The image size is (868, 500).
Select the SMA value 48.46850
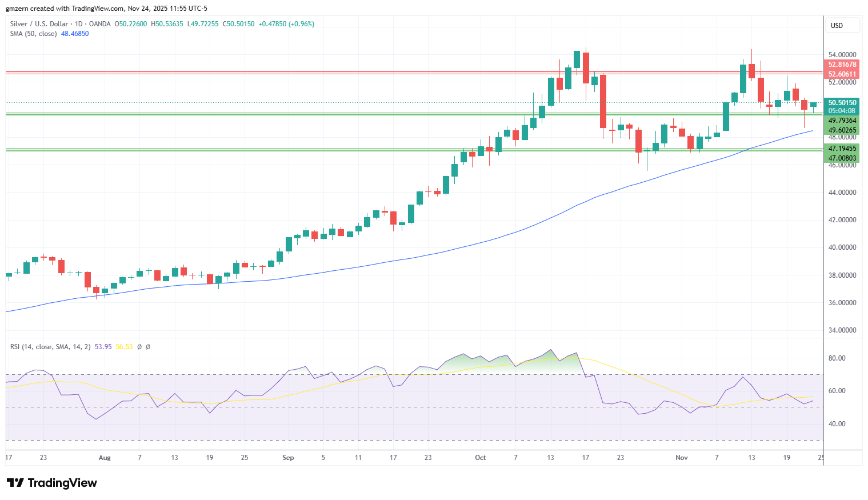coord(75,34)
